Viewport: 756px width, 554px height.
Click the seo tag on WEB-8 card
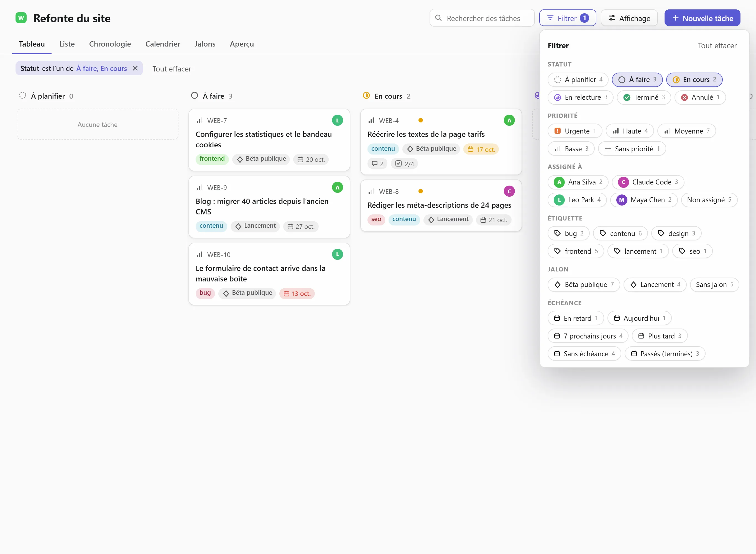click(376, 219)
